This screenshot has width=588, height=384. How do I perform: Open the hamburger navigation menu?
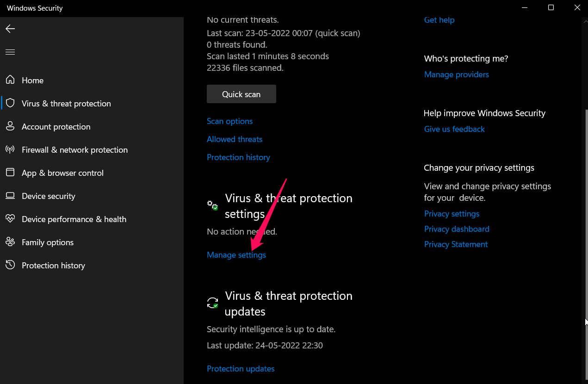[10, 52]
